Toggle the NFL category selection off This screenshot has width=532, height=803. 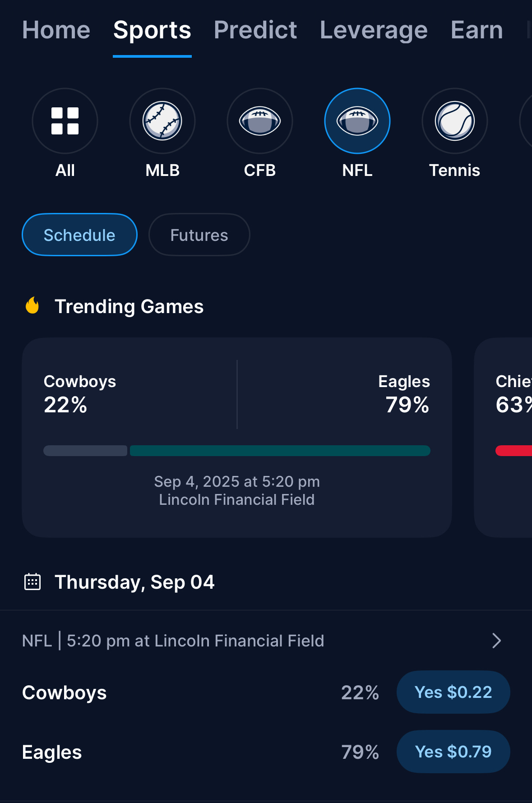point(357,121)
